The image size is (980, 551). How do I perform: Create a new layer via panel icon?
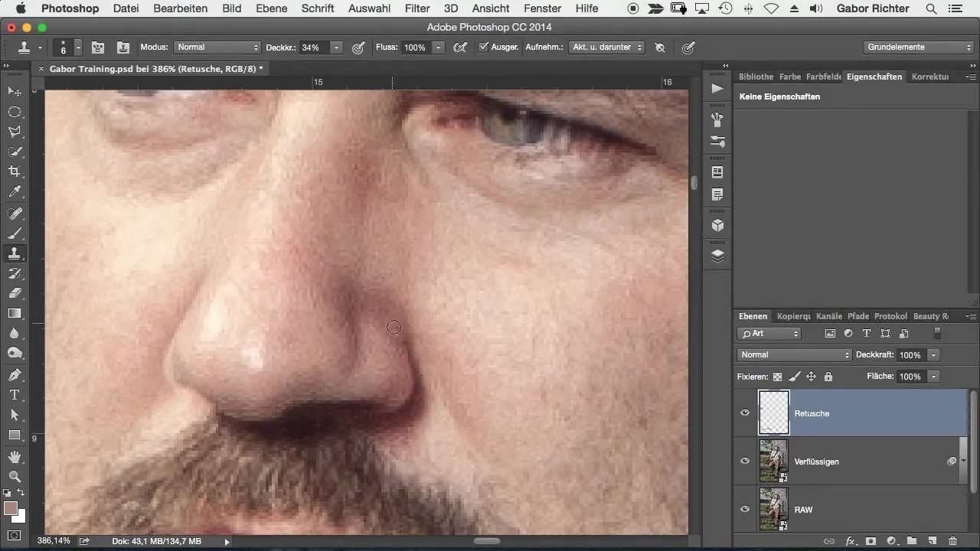coord(932,541)
